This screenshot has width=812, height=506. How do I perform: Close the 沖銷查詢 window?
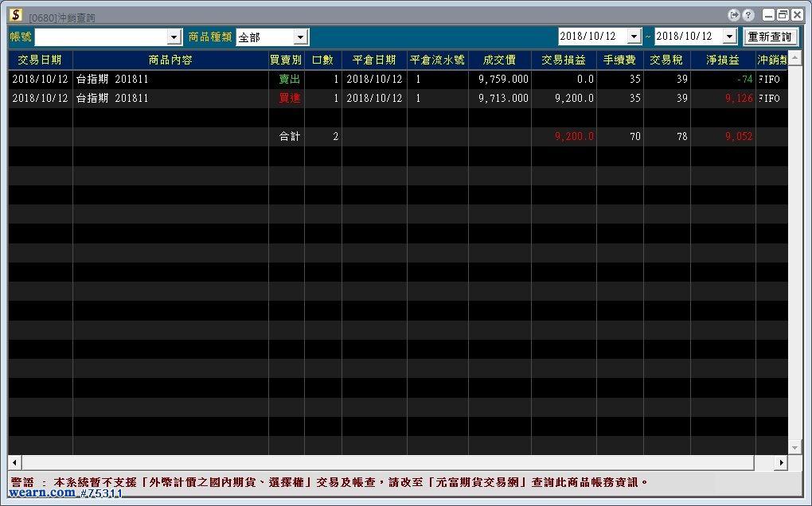(x=797, y=15)
